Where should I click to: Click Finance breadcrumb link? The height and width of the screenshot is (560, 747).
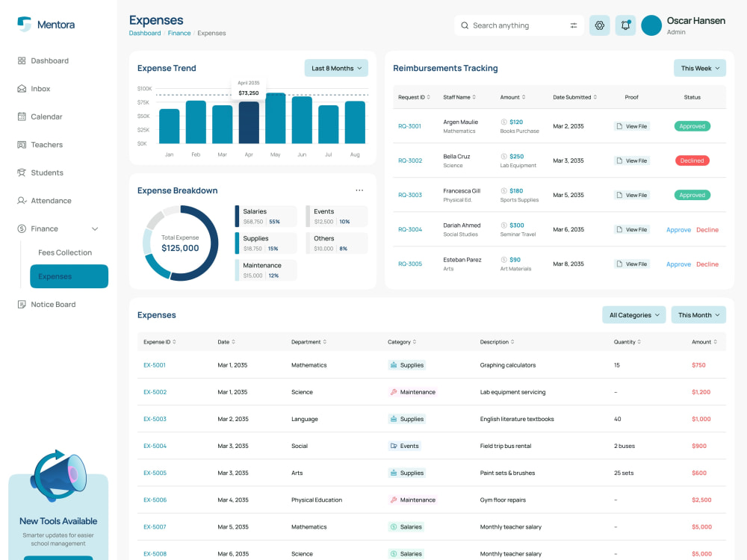(179, 33)
